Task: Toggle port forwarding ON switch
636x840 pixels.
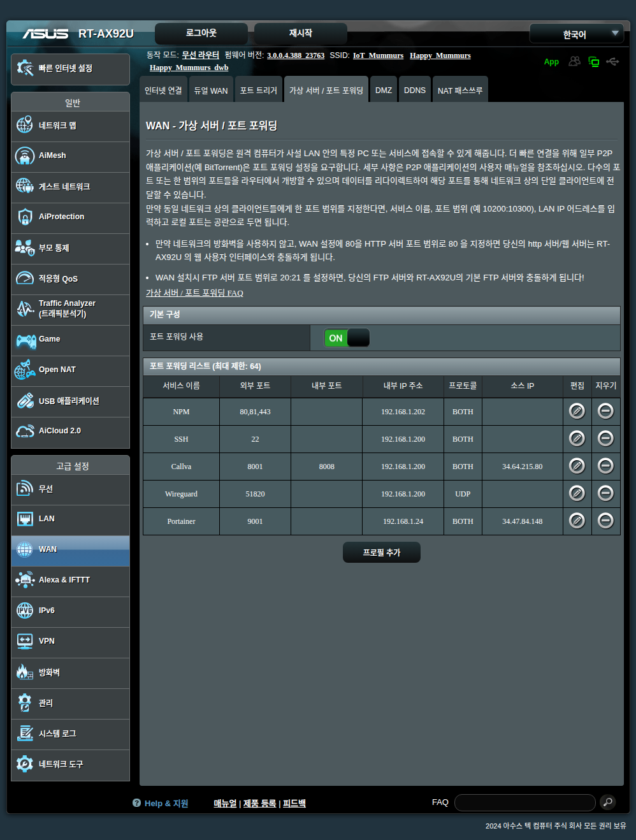Action: coord(347,338)
